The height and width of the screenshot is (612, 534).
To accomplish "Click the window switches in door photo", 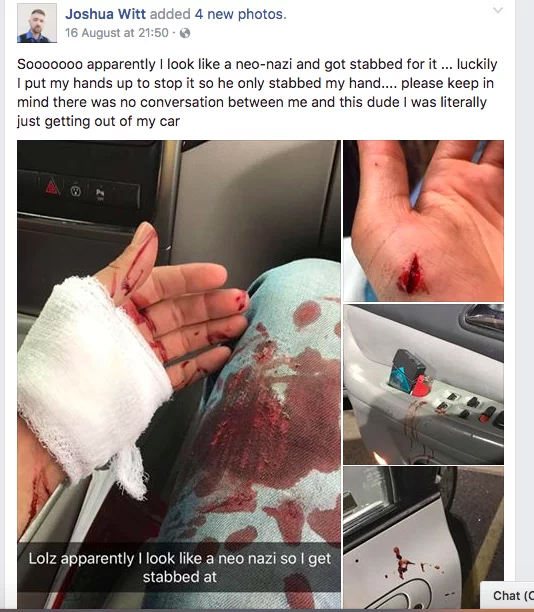I will tap(470, 409).
